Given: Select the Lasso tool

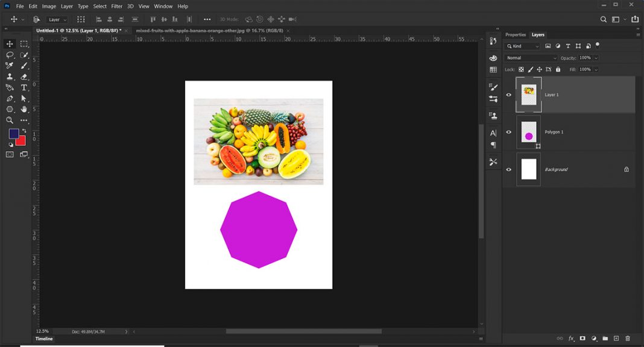Looking at the screenshot, I should (9, 55).
